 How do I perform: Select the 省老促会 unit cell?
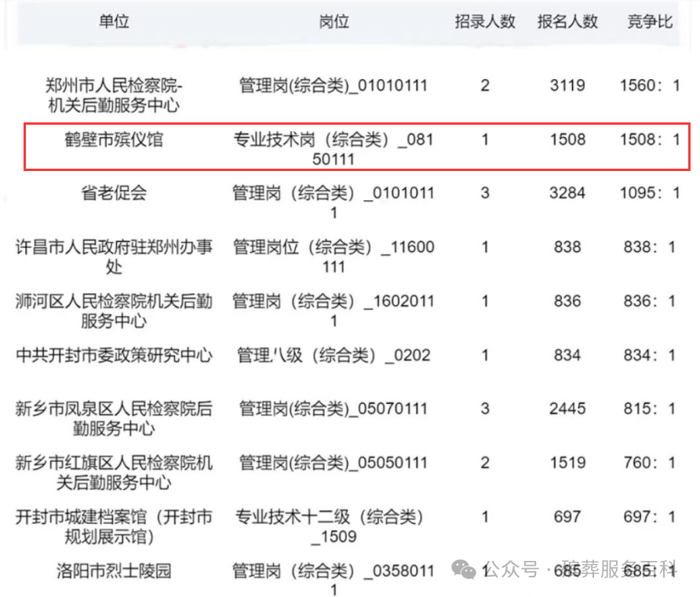point(114,193)
